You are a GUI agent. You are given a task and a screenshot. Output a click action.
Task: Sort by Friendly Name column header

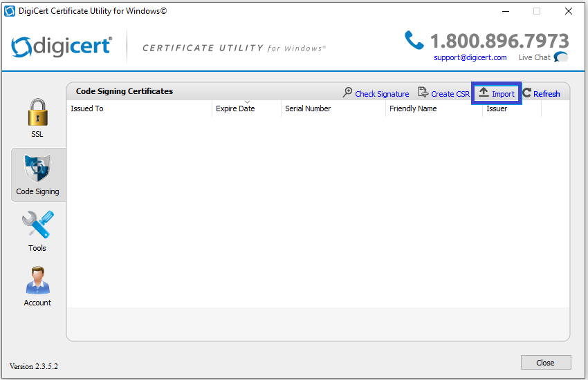coord(434,108)
